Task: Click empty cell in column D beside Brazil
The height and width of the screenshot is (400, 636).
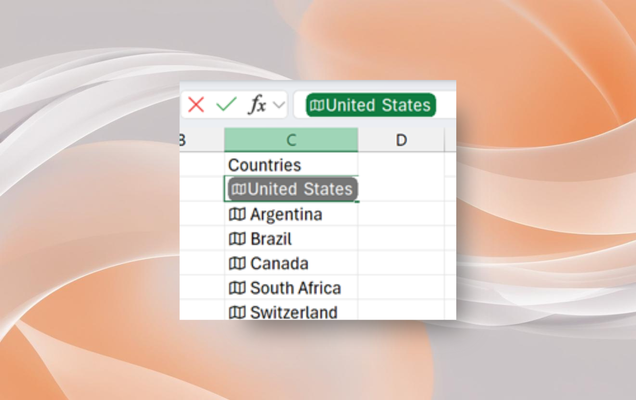Action: pos(401,239)
